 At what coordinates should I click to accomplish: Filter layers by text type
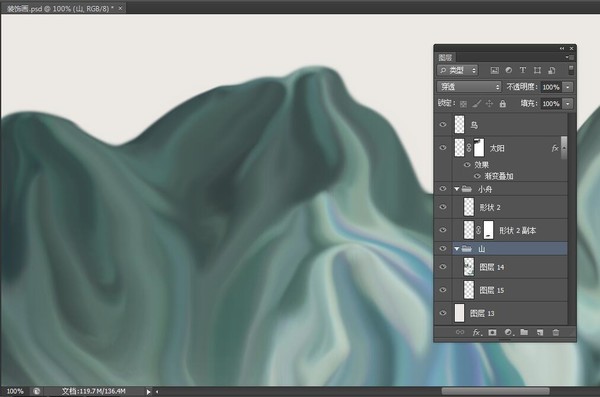[523, 70]
